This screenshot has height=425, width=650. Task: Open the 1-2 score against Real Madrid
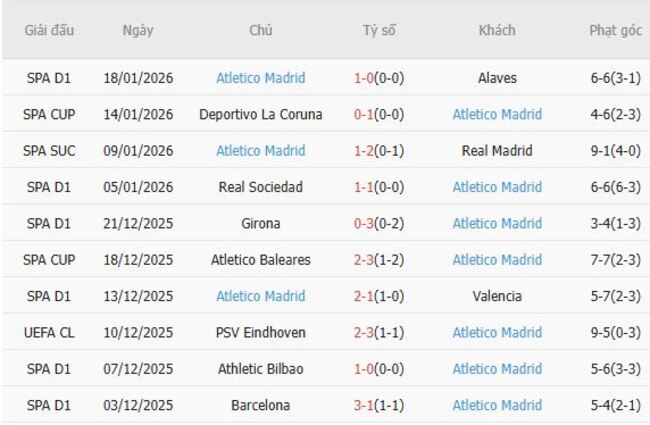[366, 151]
